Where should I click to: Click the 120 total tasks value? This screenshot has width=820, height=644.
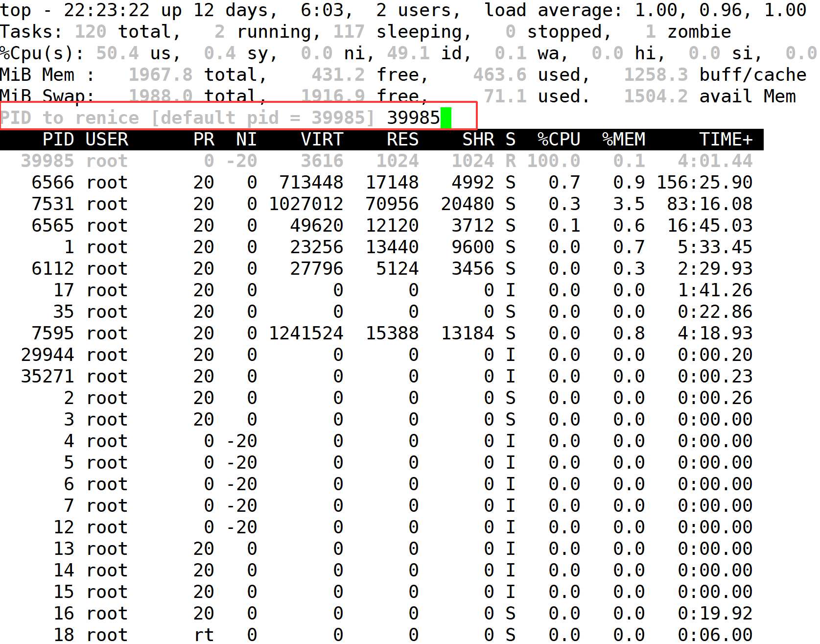(x=91, y=32)
